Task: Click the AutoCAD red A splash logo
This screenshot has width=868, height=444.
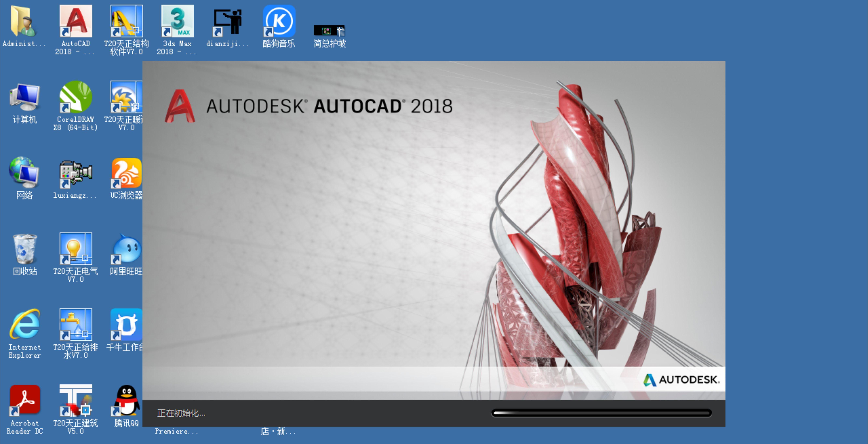Action: coord(180,106)
